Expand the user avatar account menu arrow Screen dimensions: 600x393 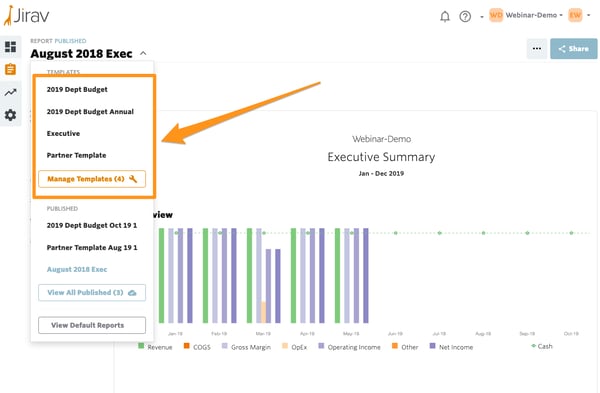pos(589,15)
